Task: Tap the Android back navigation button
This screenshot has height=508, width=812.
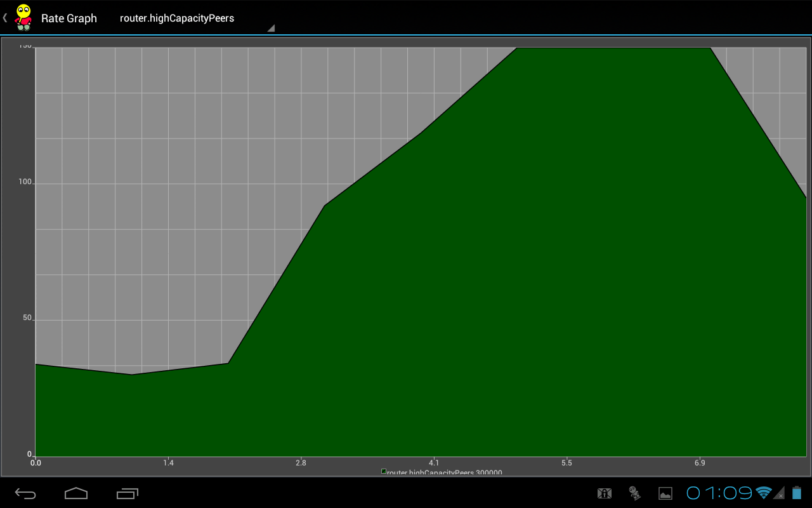Action: tap(25, 493)
